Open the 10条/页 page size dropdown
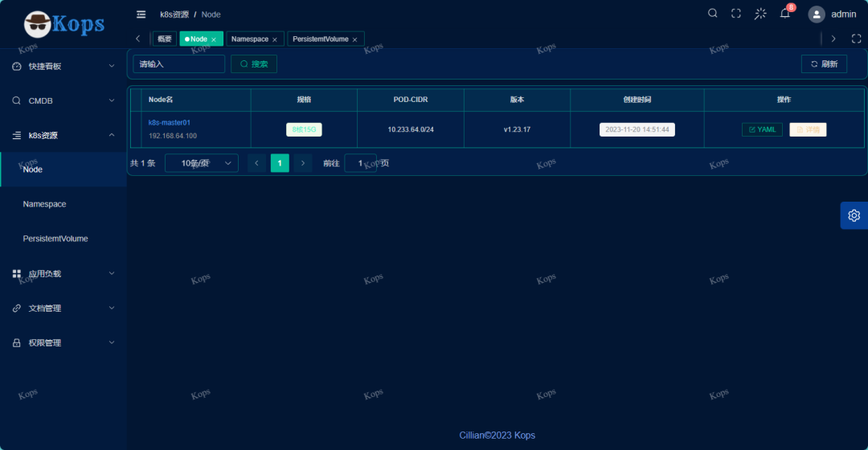 coord(202,163)
